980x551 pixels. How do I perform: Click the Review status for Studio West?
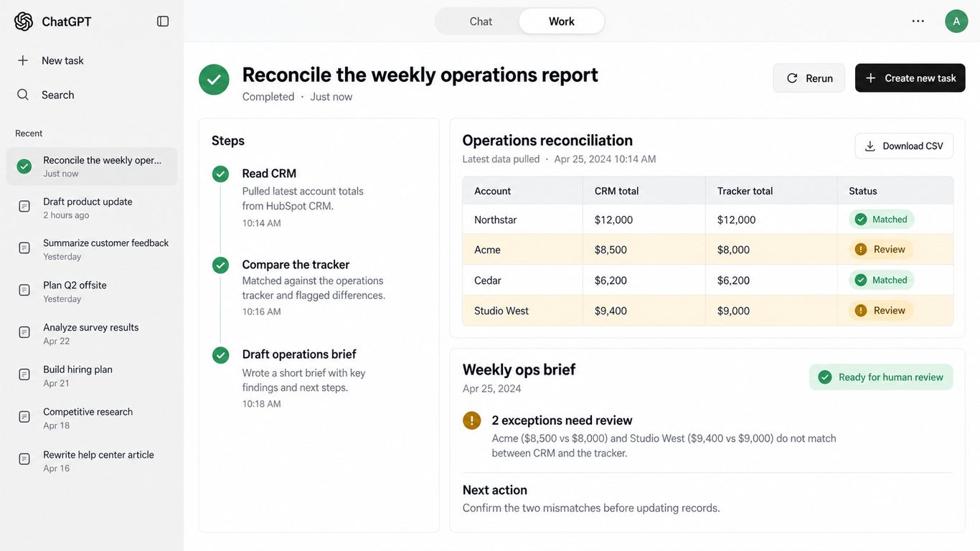(880, 311)
